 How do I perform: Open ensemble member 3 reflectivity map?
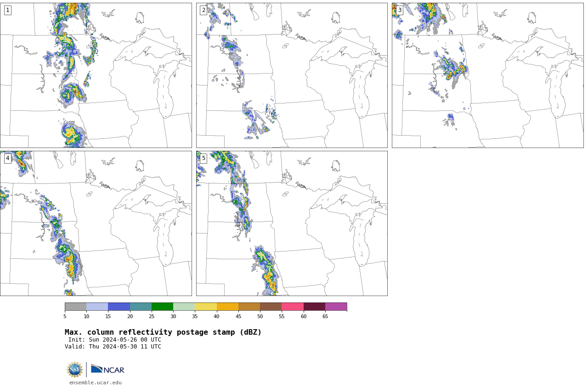[x=487, y=75]
